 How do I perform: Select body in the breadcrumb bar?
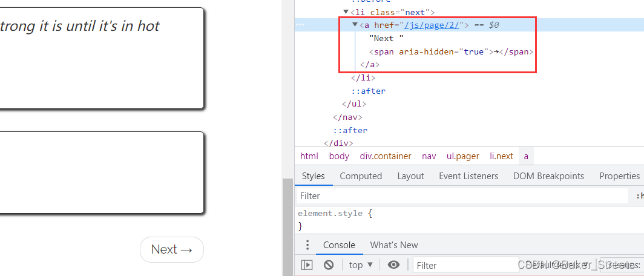(x=339, y=156)
